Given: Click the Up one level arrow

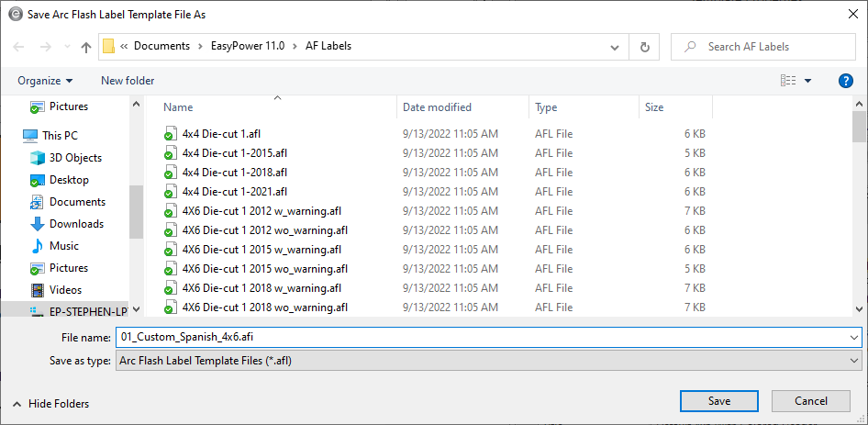Looking at the screenshot, I should click(x=86, y=47).
